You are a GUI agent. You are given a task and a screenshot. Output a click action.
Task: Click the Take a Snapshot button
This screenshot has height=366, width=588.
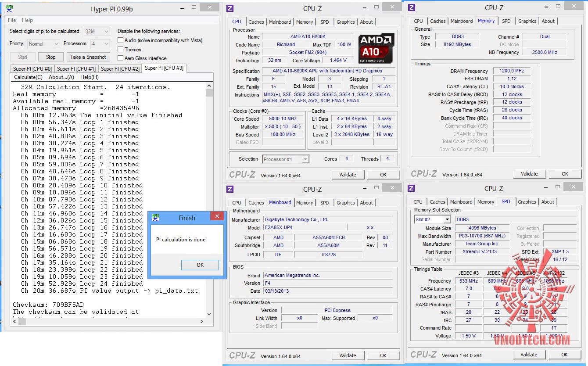(88, 57)
